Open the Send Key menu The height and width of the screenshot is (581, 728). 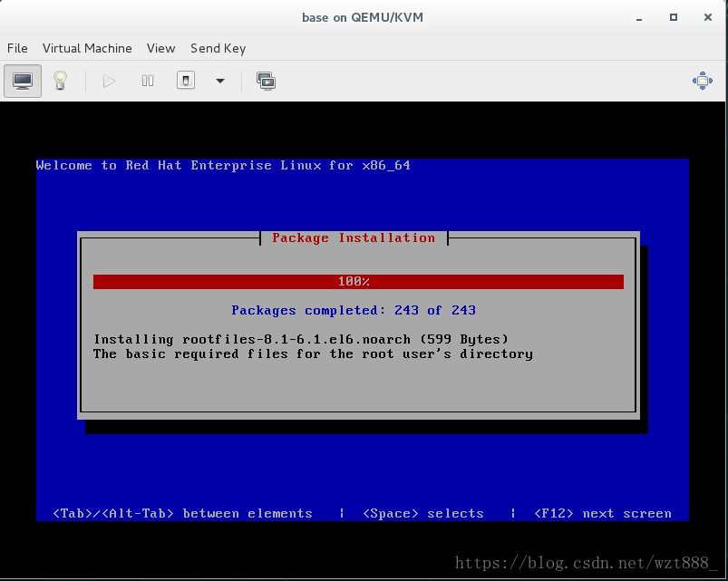click(218, 48)
